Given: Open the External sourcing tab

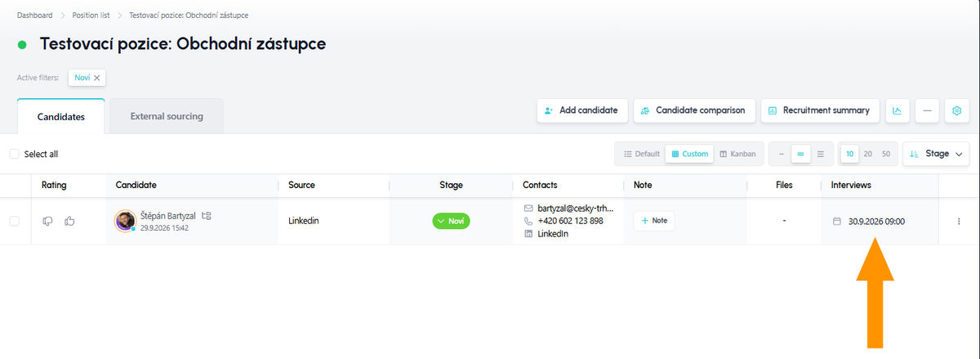Looking at the screenshot, I should click(167, 116).
